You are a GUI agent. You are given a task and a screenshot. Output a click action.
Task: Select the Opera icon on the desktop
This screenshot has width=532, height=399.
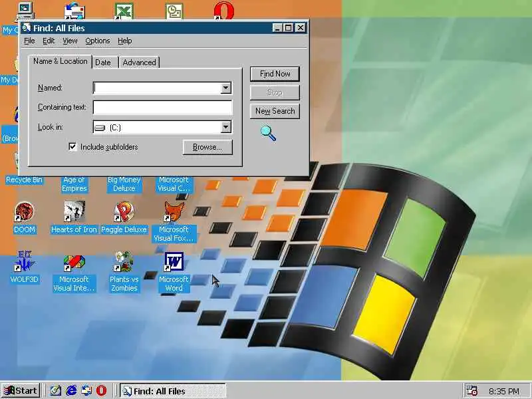(x=223, y=11)
